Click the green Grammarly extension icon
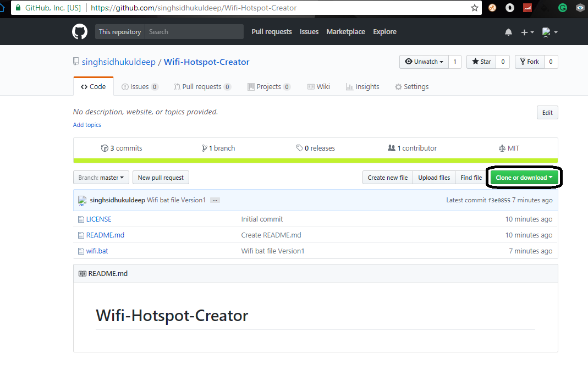This screenshot has height=370, width=588. point(562,8)
